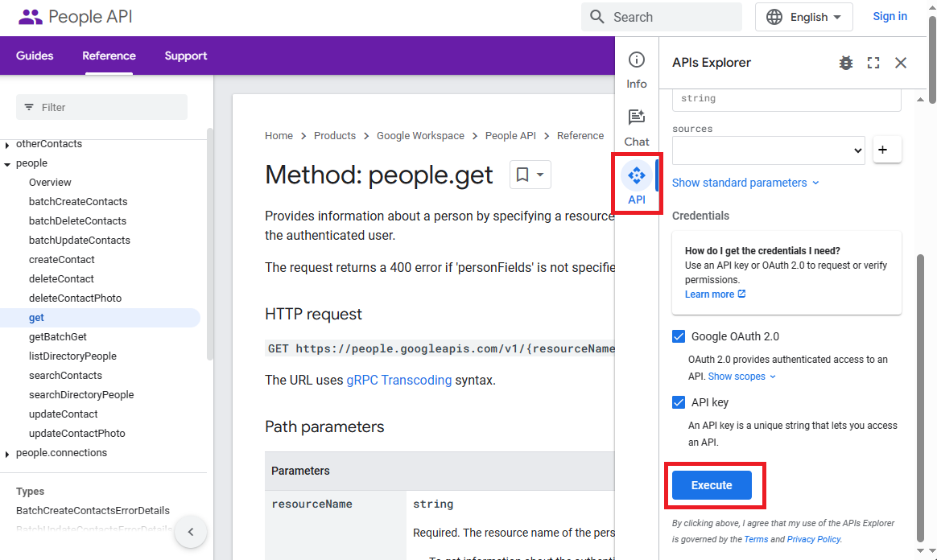The image size is (937, 560).
Task: Open the sources dropdown
Action: click(769, 150)
